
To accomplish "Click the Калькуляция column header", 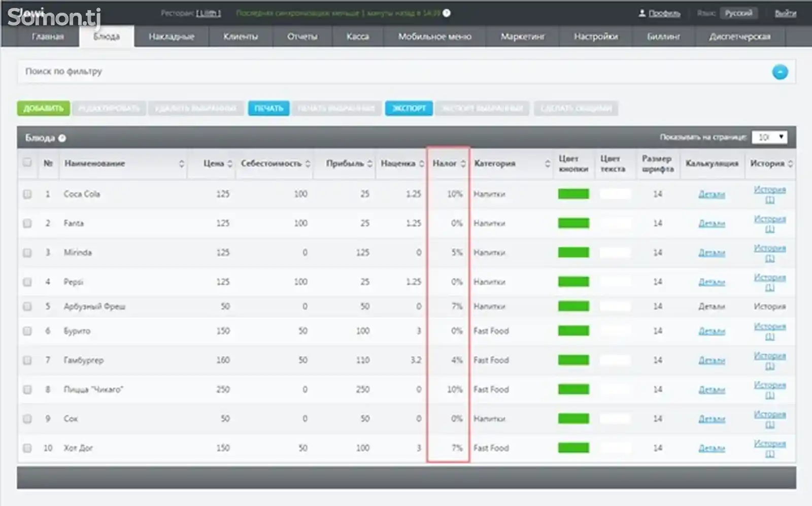I will (712, 163).
